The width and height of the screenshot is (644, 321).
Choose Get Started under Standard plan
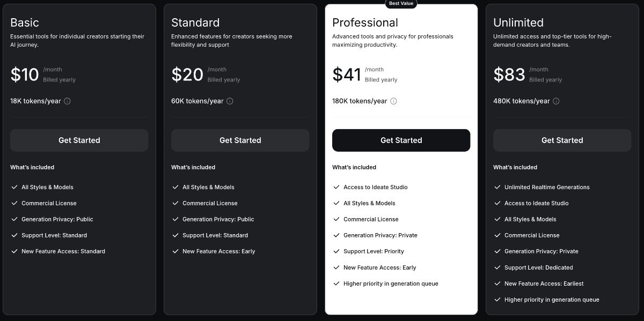240,140
